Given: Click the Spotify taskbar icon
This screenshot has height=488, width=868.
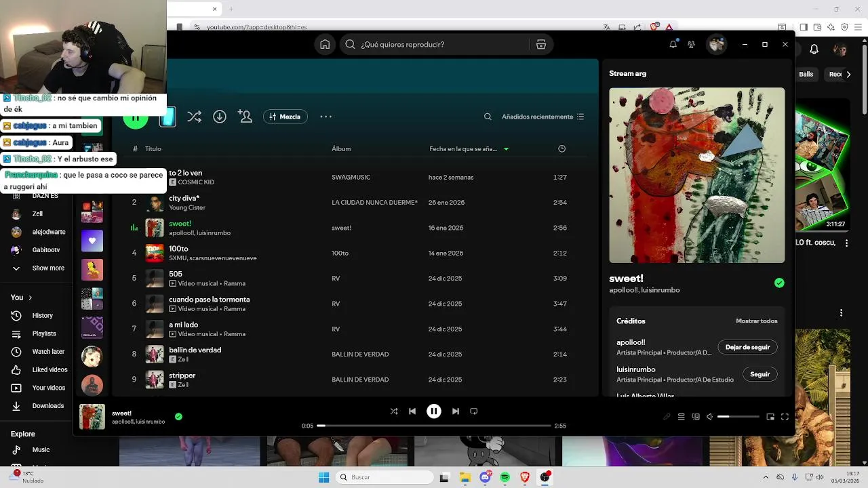Looking at the screenshot, I should (505, 477).
